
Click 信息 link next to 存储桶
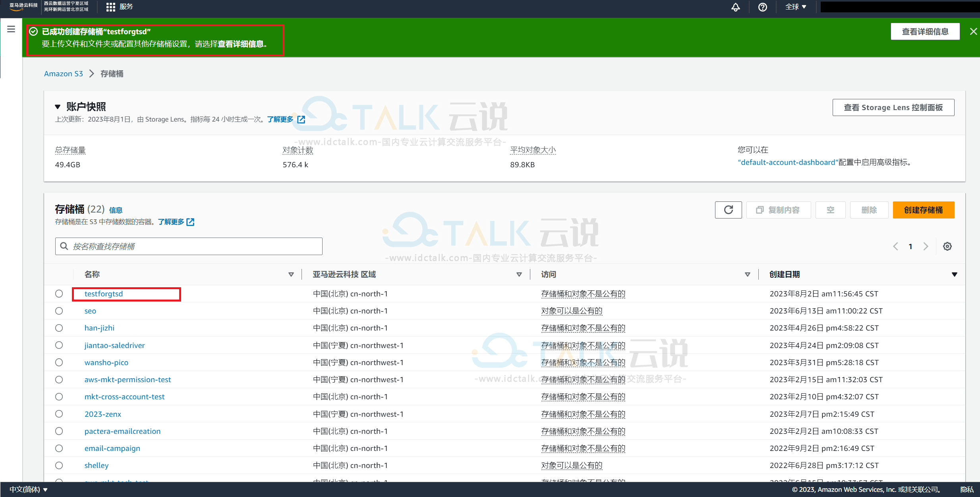tap(116, 210)
